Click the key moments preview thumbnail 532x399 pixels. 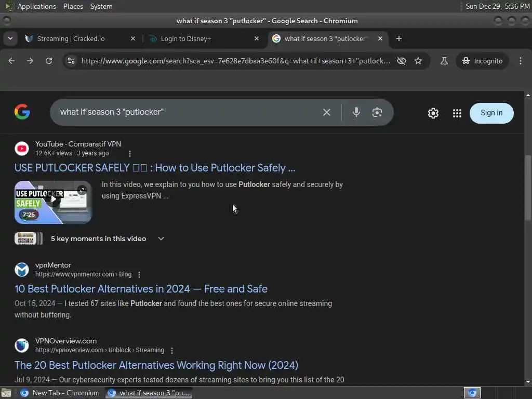(x=29, y=238)
